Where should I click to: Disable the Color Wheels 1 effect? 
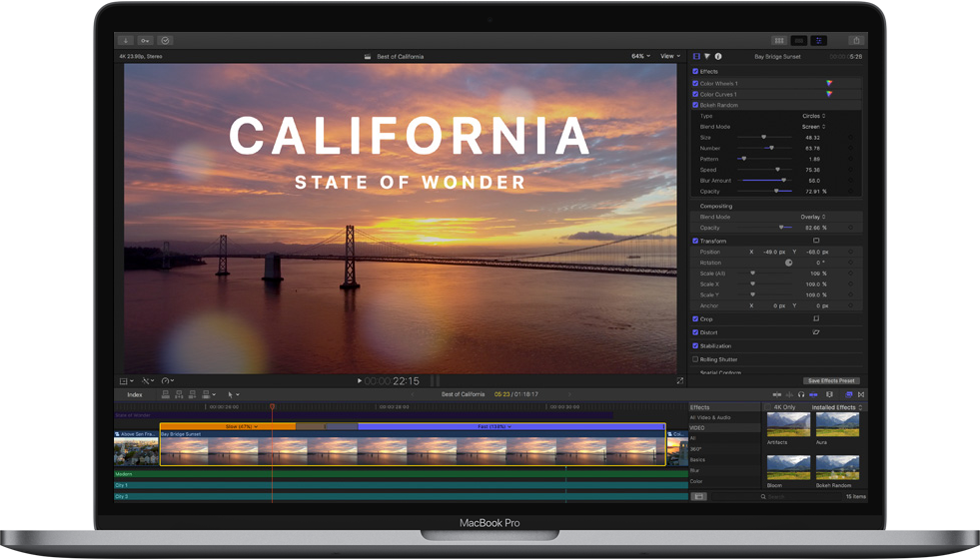pos(695,83)
